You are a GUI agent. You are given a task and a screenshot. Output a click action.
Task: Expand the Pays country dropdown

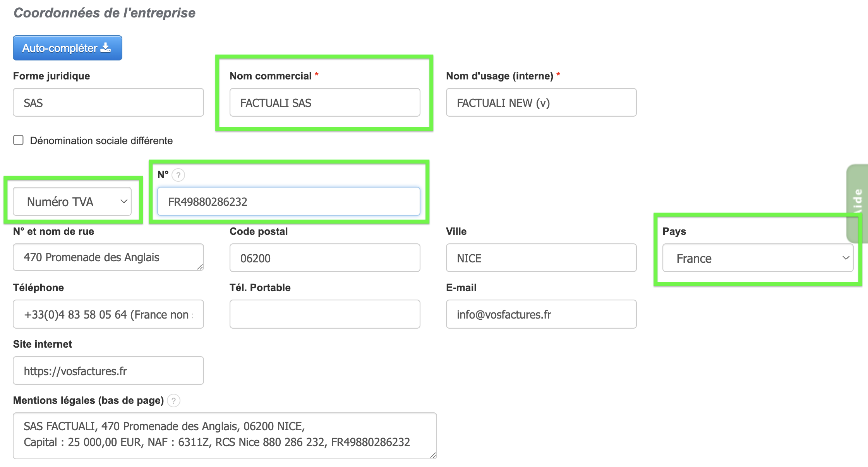coord(757,258)
